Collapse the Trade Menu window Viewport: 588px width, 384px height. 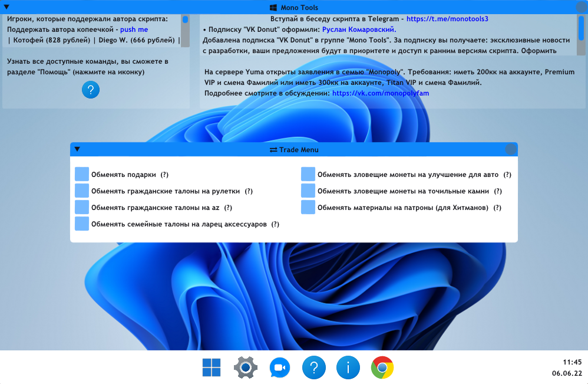[x=77, y=149]
